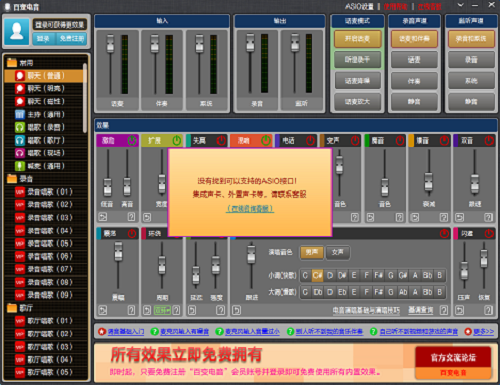
Task: Select the 聊天(普通) preset
Action: tap(46, 76)
